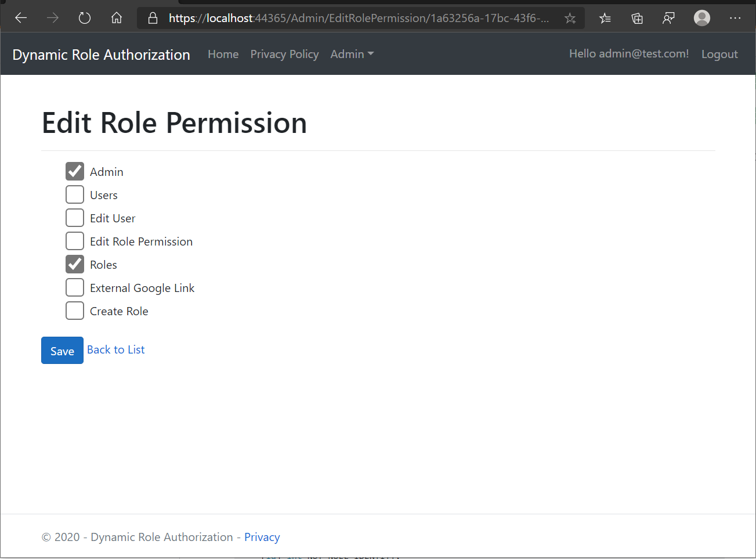The height and width of the screenshot is (559, 756).
Task: Open the footer Privacy link
Action: pyautogui.click(x=262, y=537)
